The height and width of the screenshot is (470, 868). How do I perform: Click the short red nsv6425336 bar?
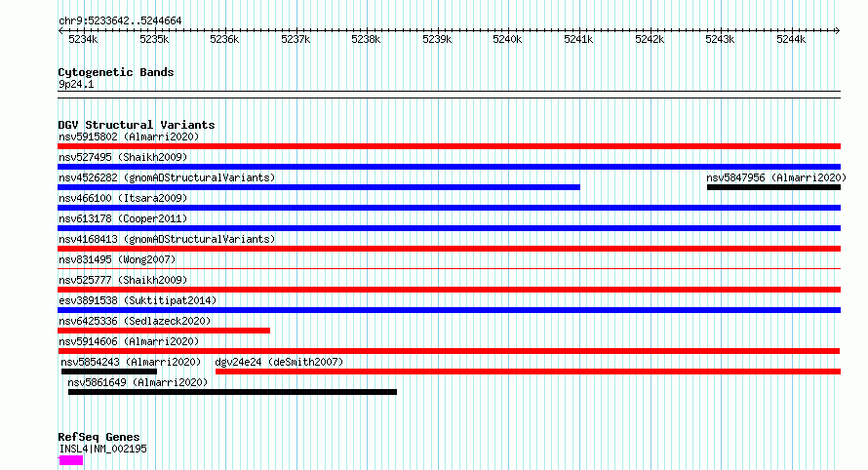[x=164, y=331]
